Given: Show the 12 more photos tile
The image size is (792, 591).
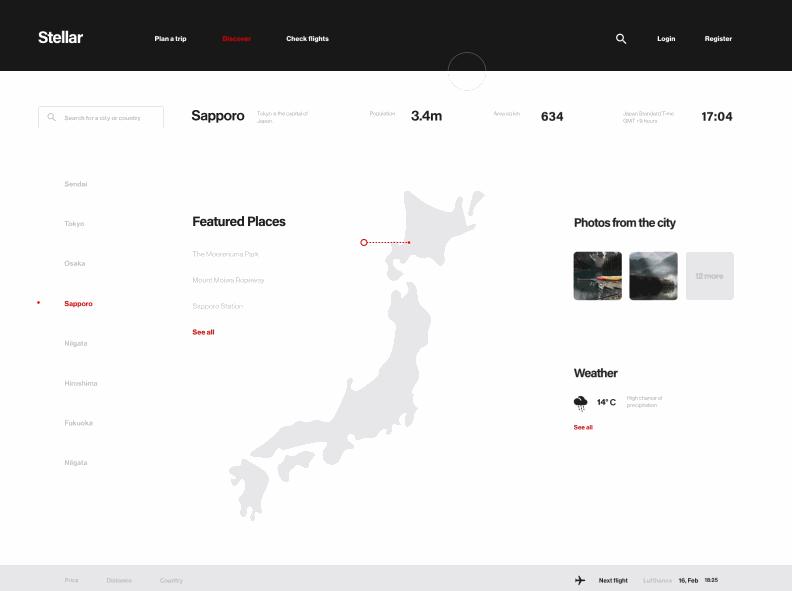Looking at the screenshot, I should 709,276.
